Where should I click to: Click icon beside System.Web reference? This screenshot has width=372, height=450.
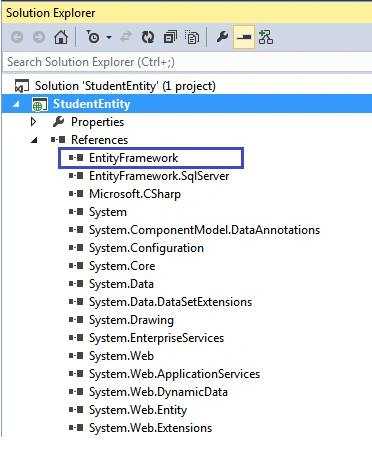coord(76,356)
